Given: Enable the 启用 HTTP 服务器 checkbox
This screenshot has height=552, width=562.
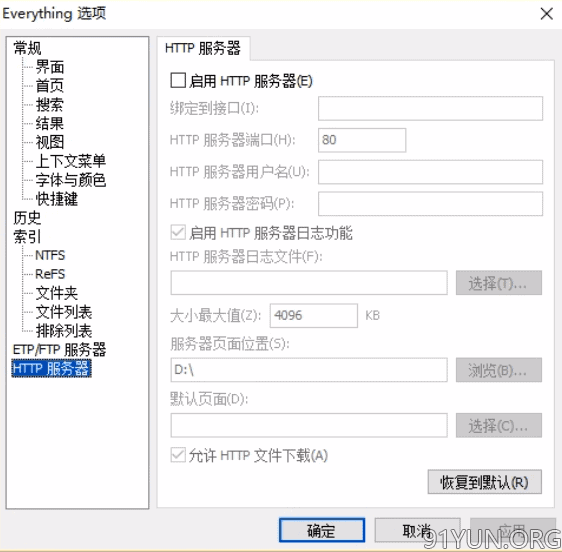Looking at the screenshot, I should click(178, 81).
